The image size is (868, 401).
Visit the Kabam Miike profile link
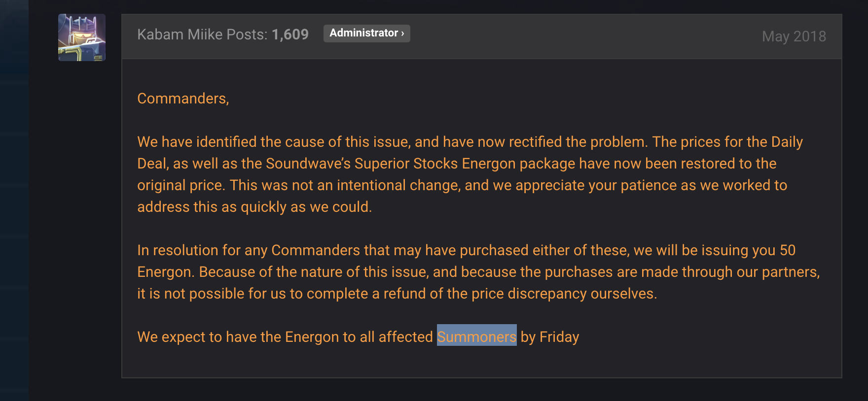pos(180,34)
